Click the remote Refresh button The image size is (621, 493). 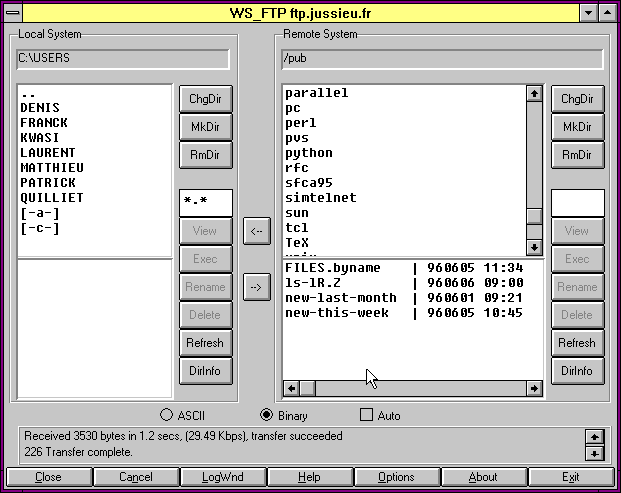point(577,343)
